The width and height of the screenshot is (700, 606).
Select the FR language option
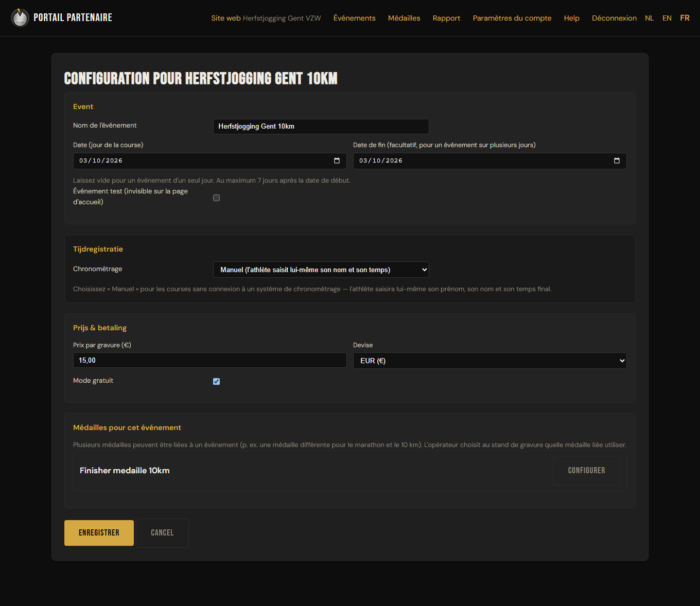pyautogui.click(x=685, y=18)
